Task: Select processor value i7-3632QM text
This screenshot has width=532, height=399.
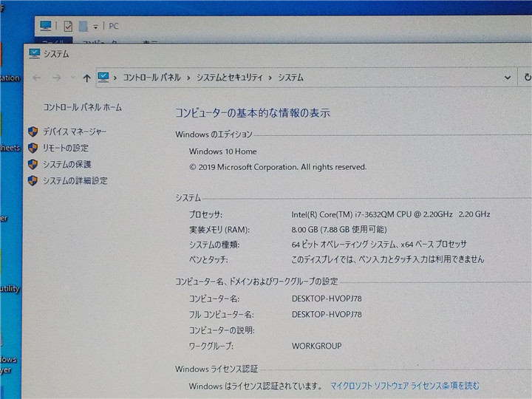Action: (391, 214)
